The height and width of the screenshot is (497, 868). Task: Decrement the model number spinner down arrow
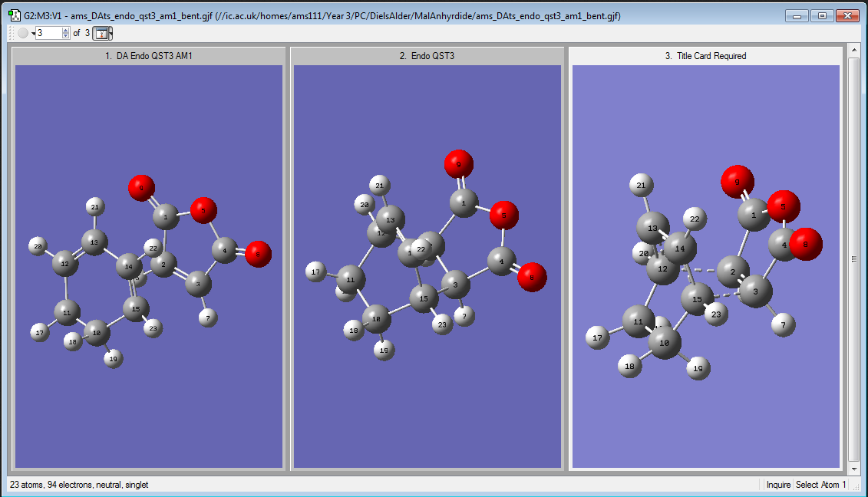click(66, 36)
